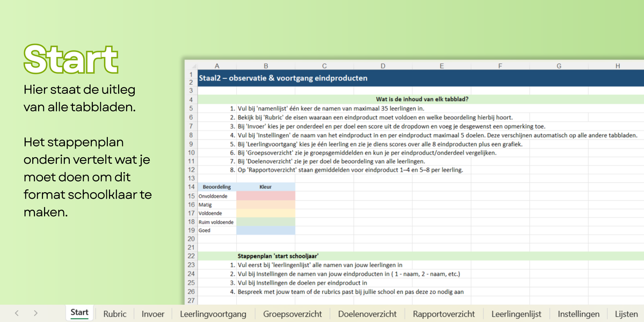Image resolution: width=644 pixels, height=322 pixels.
Task: Select the 'Wat is de inhoud van elk tabblad?' cell
Action: pyautogui.click(x=421, y=99)
